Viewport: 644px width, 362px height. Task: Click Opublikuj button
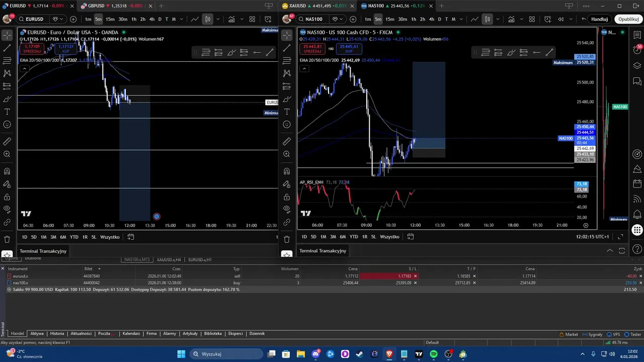[x=628, y=19]
